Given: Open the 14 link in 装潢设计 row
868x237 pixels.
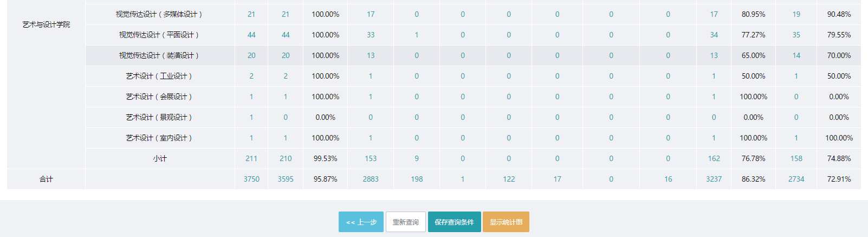Looking at the screenshot, I should (x=796, y=55).
